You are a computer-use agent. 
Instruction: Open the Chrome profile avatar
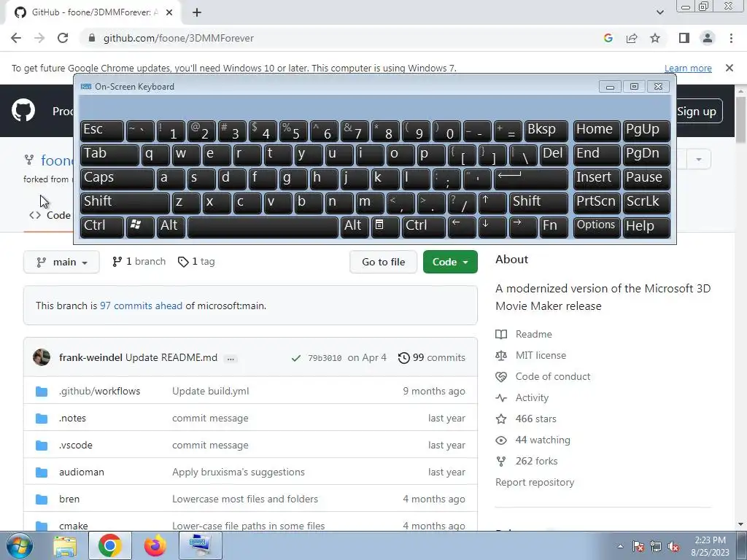[708, 38]
